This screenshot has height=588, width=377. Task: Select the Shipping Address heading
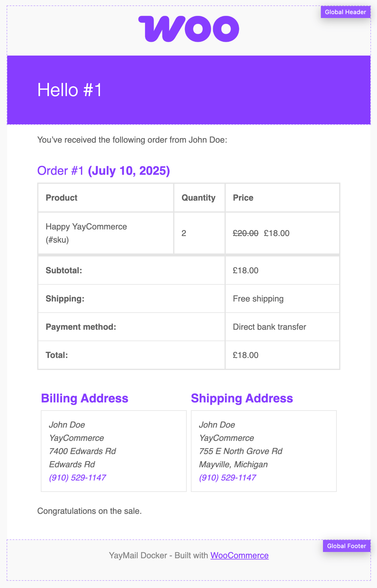(242, 398)
